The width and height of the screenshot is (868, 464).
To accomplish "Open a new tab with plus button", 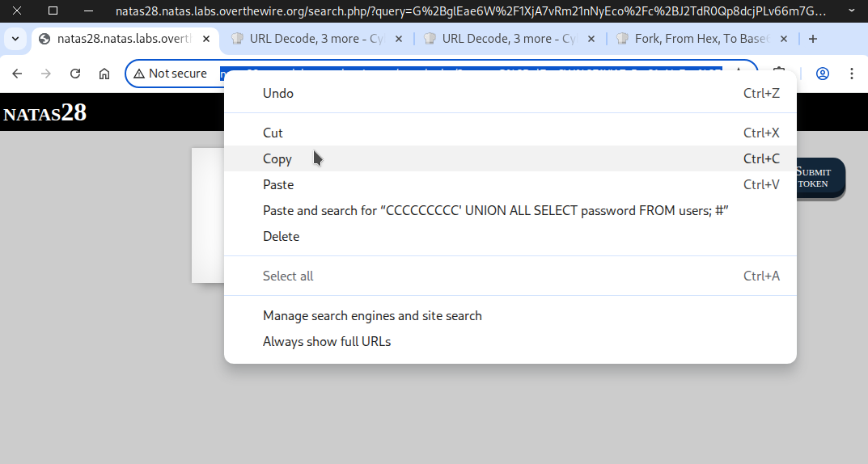I will [813, 39].
